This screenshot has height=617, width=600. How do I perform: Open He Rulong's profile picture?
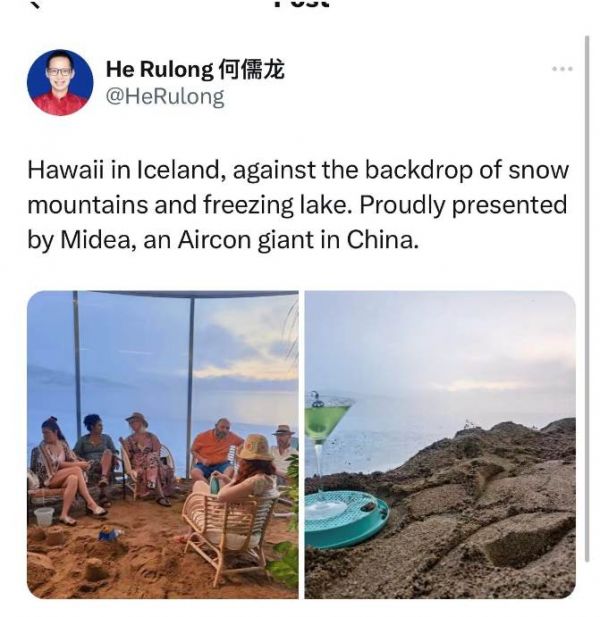60,82
